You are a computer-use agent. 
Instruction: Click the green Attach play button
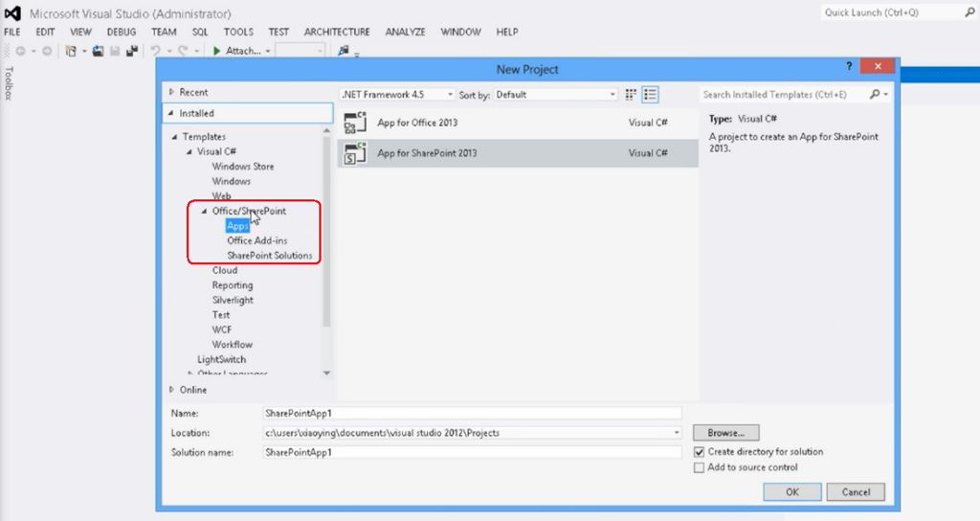[x=217, y=52]
